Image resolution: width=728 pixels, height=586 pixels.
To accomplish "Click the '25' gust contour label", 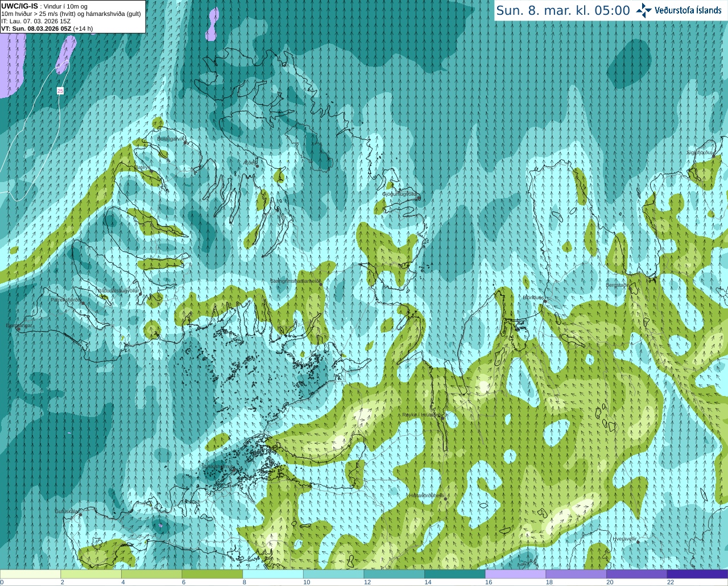I will pyautogui.click(x=60, y=91).
